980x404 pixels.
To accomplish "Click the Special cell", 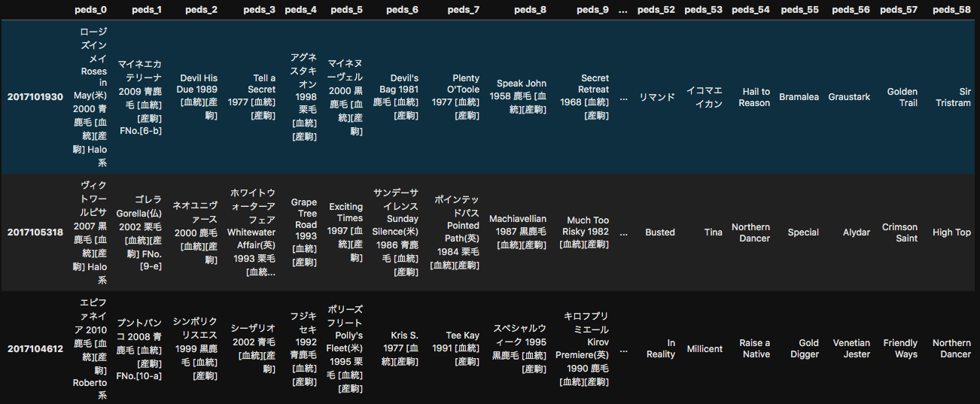I will pyautogui.click(x=803, y=232).
